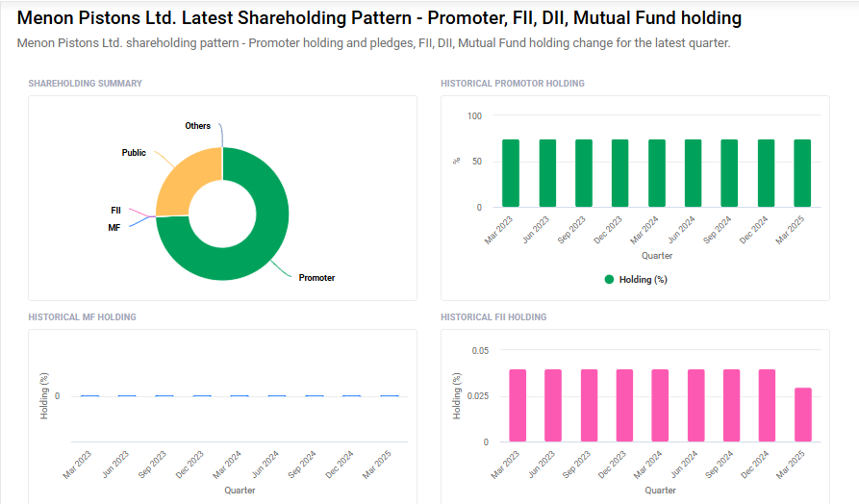Click the Historical FII Holding heading
This screenshot has height=504, width=859.
click(x=493, y=317)
